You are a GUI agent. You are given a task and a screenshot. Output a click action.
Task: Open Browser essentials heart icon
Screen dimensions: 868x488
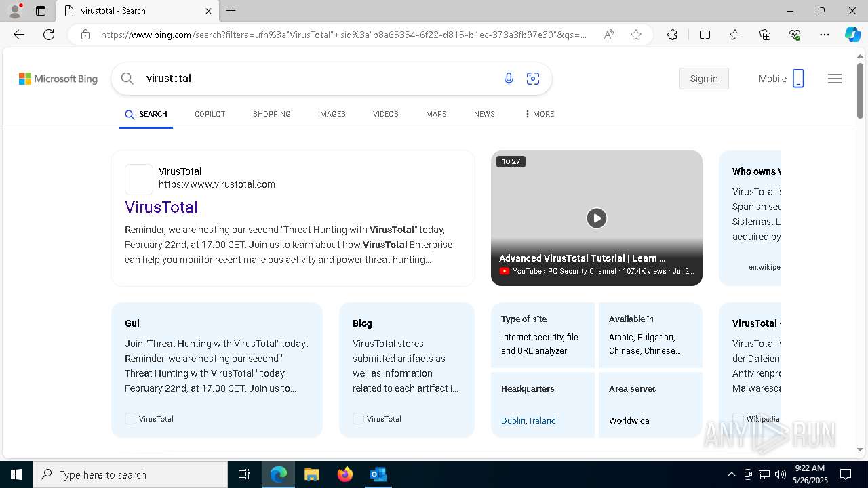(x=795, y=35)
